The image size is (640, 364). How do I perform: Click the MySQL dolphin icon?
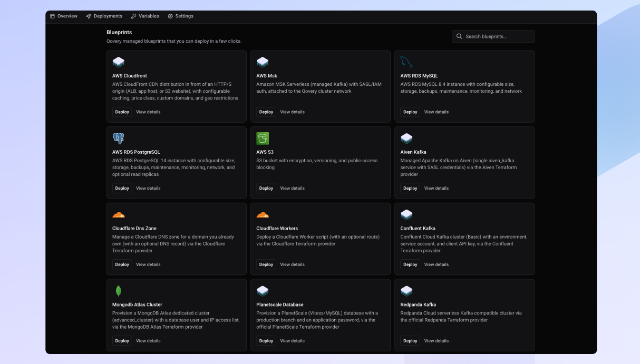(x=406, y=62)
